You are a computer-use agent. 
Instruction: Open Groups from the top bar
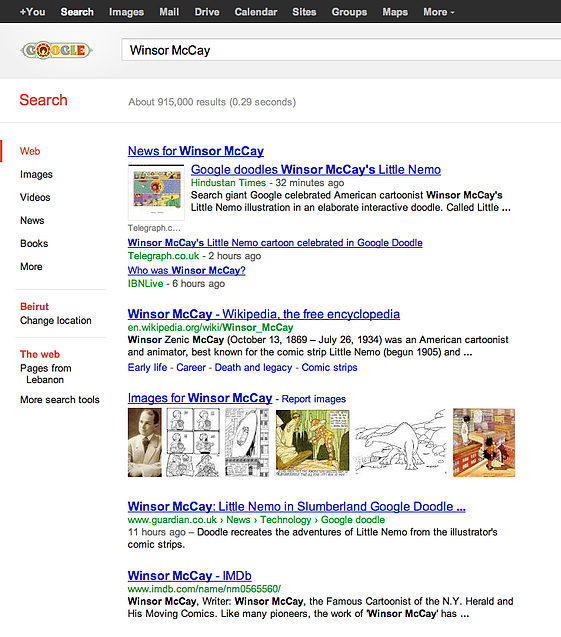pyautogui.click(x=349, y=12)
